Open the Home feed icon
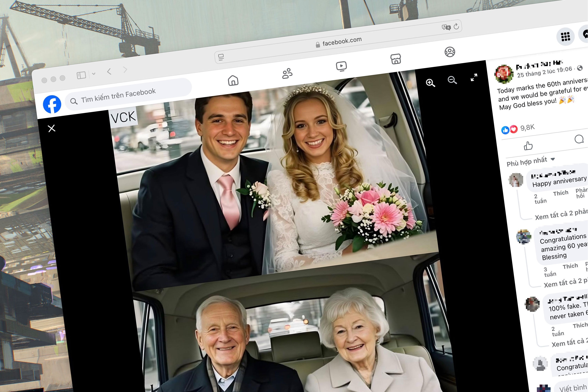The height and width of the screenshot is (392, 588). (233, 81)
